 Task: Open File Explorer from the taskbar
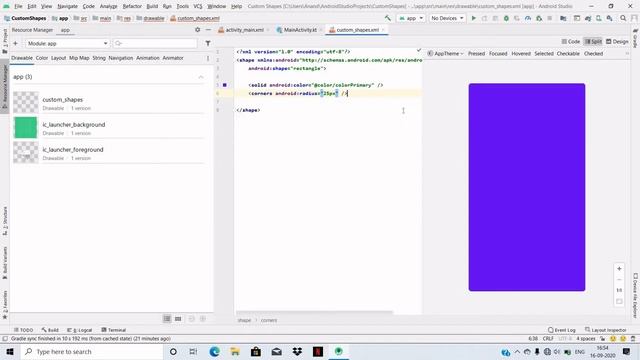(x=235, y=351)
